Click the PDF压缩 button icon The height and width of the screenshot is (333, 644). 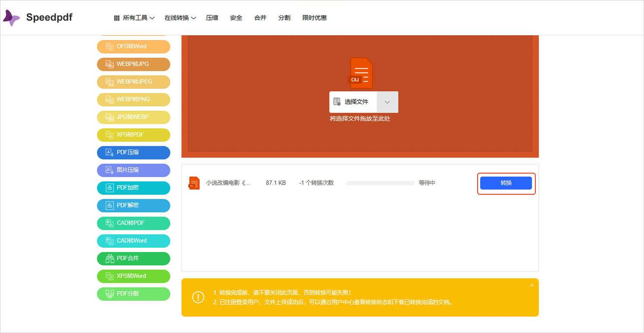pyautogui.click(x=110, y=152)
